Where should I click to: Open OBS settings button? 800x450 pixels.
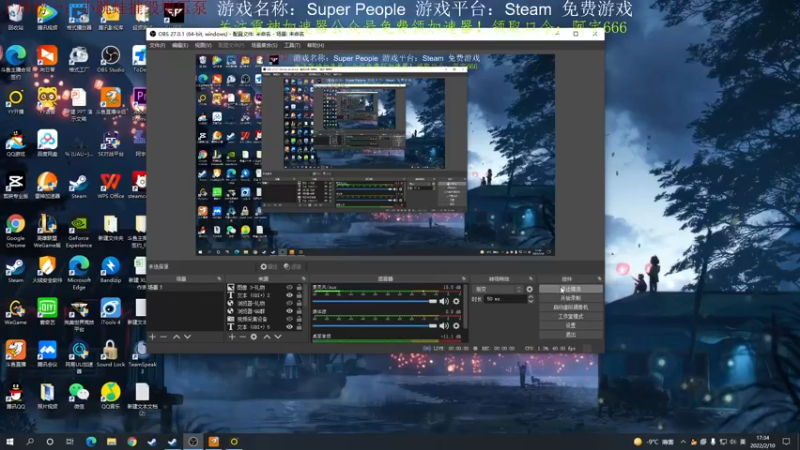pos(570,326)
